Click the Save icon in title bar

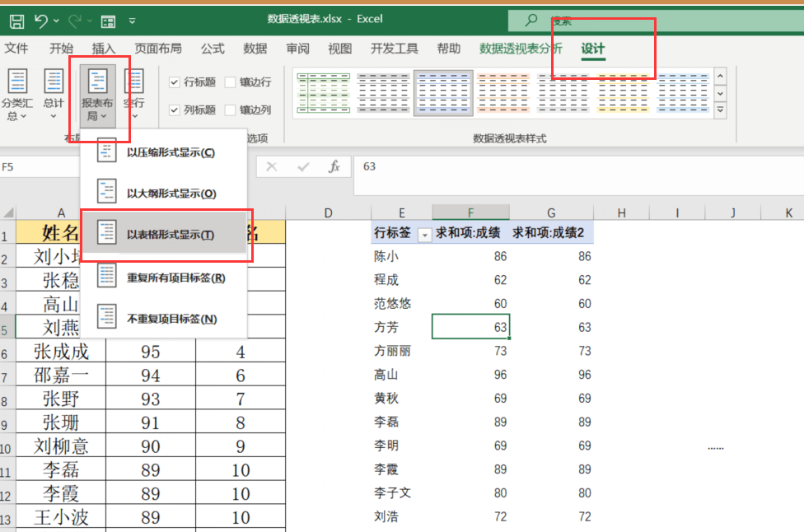(16, 21)
